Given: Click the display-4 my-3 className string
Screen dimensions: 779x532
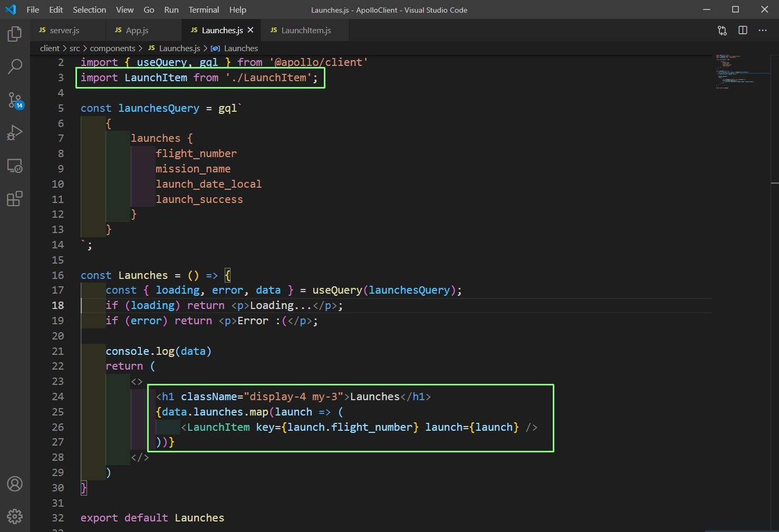Looking at the screenshot, I should tap(293, 396).
